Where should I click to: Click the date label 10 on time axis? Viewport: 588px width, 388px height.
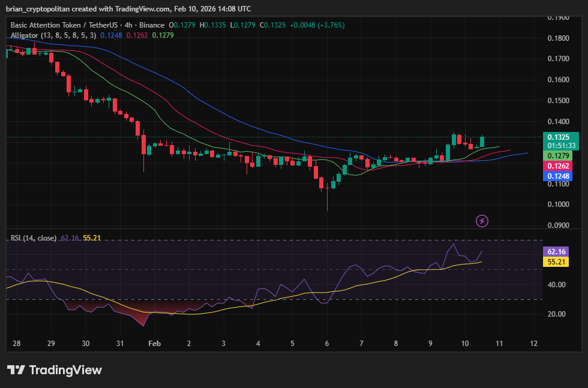[464, 344]
